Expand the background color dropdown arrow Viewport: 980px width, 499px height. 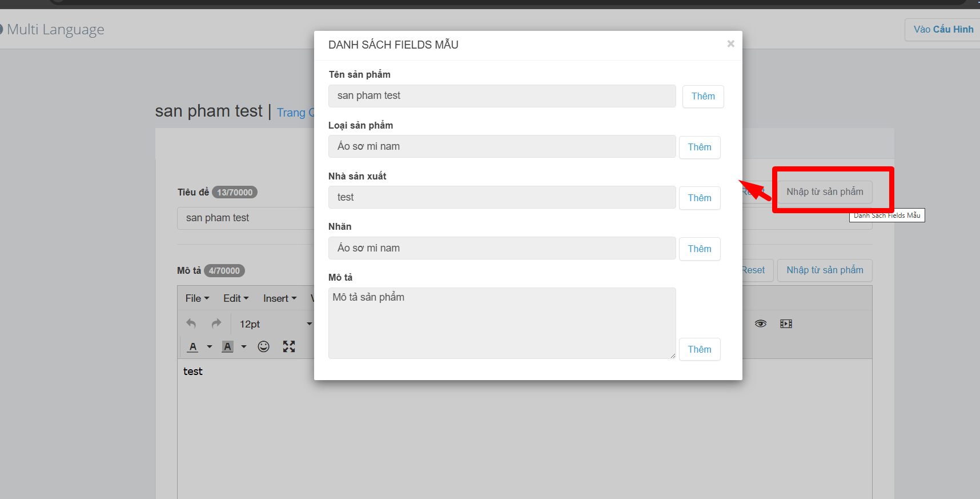(x=244, y=346)
